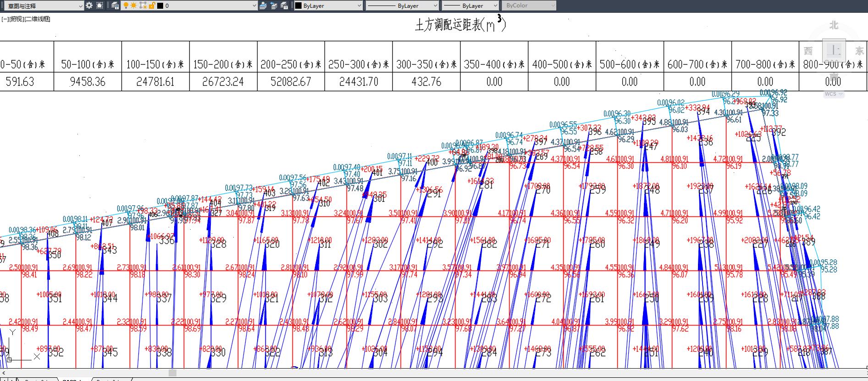This screenshot has width=868, height=381.
Task: Click 东 on the ViewCube compass
Action: 859,50
